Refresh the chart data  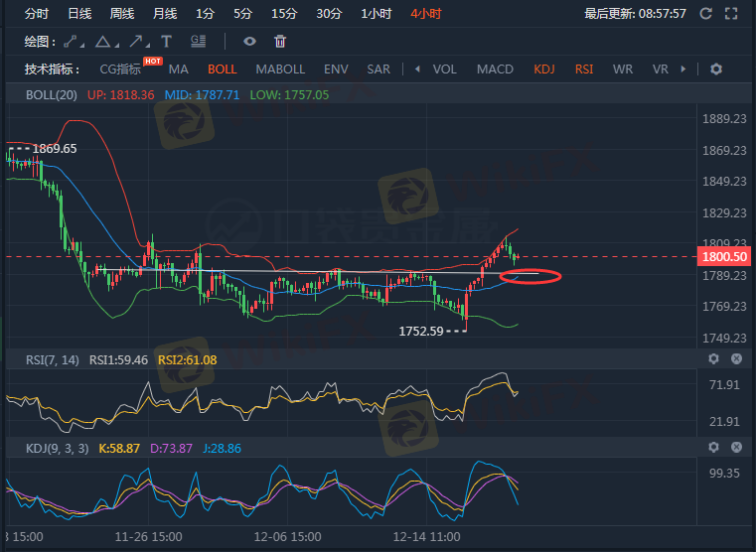pos(705,14)
